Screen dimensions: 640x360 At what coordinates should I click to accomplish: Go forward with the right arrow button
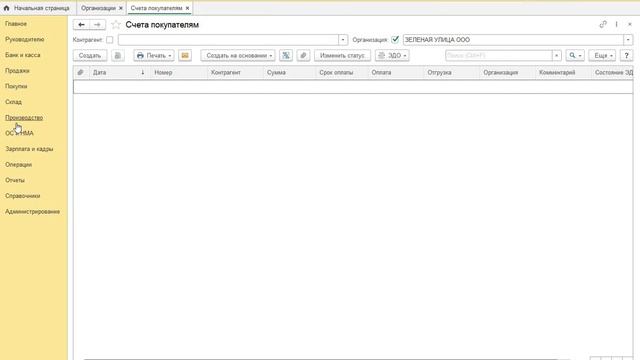pyautogui.click(x=98, y=25)
